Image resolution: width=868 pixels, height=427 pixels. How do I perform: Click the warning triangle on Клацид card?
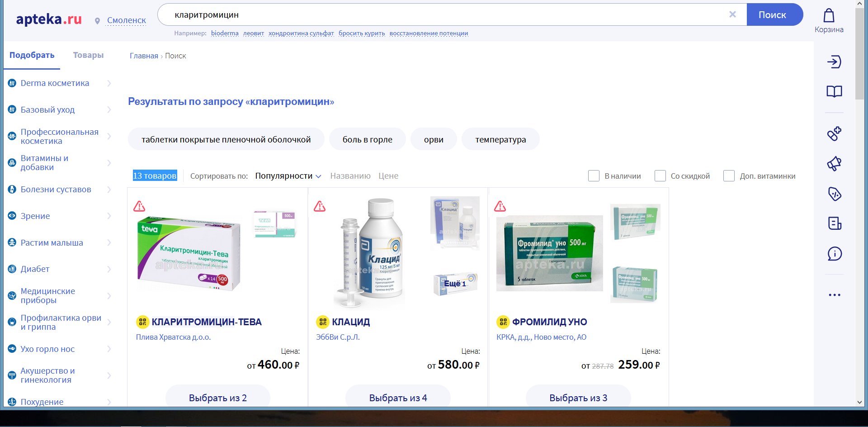click(320, 206)
